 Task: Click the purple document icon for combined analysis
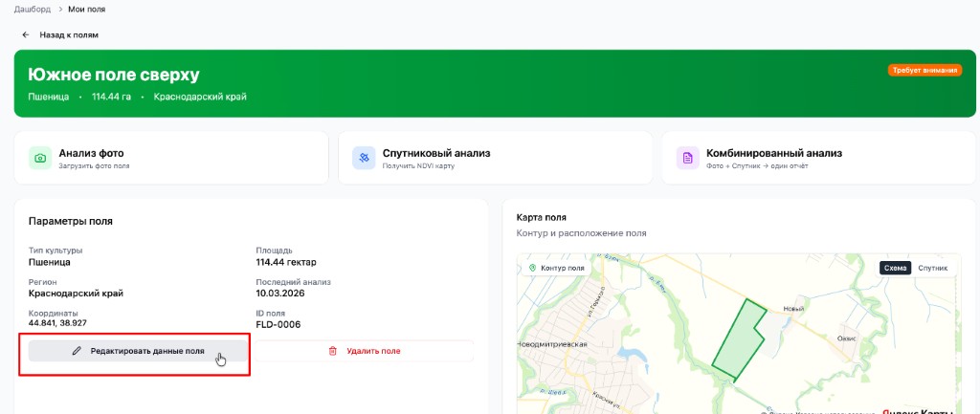(x=687, y=158)
